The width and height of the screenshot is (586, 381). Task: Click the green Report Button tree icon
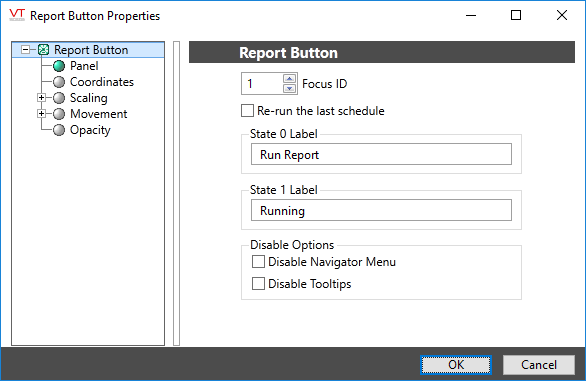44,50
